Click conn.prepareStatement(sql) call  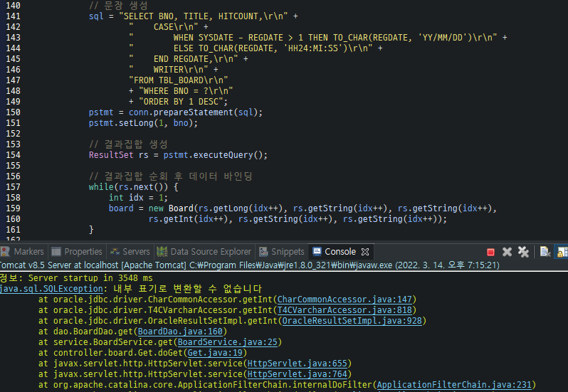point(193,112)
